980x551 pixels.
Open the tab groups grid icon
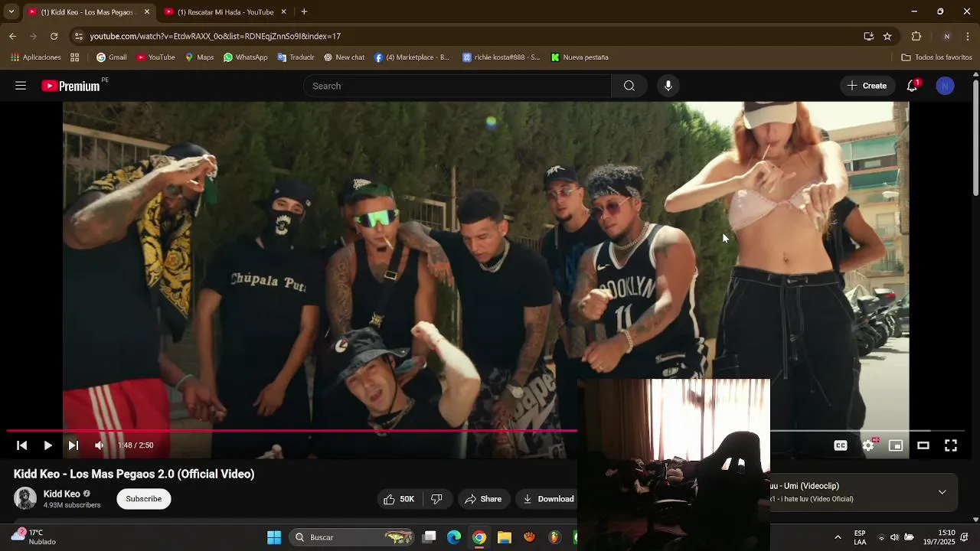pyautogui.click(x=74, y=57)
